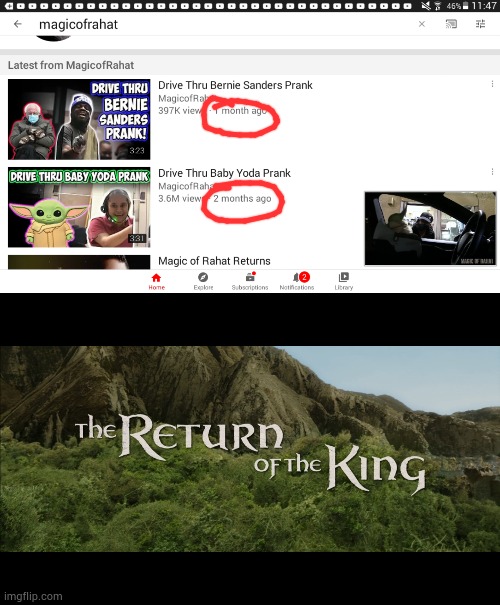Open the cast to device icon
This screenshot has height=605, width=500.
coord(451,24)
